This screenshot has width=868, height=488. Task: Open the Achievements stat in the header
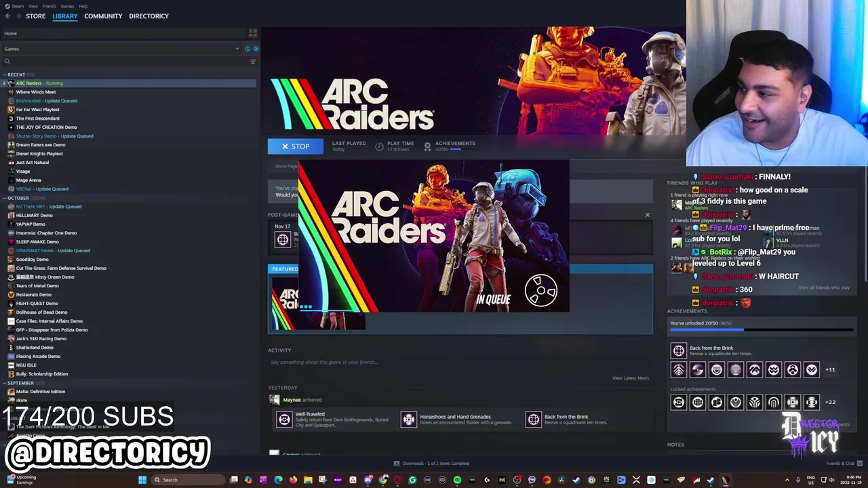coord(448,146)
